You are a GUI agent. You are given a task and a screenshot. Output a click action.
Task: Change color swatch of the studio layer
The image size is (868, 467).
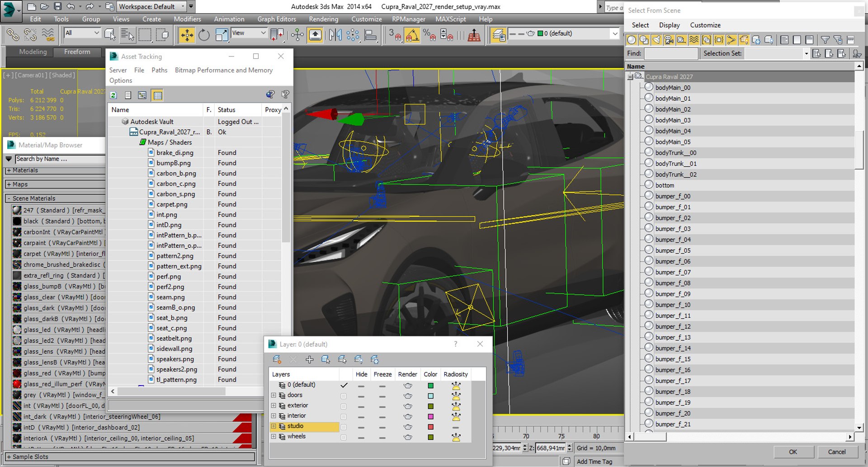coord(430,427)
